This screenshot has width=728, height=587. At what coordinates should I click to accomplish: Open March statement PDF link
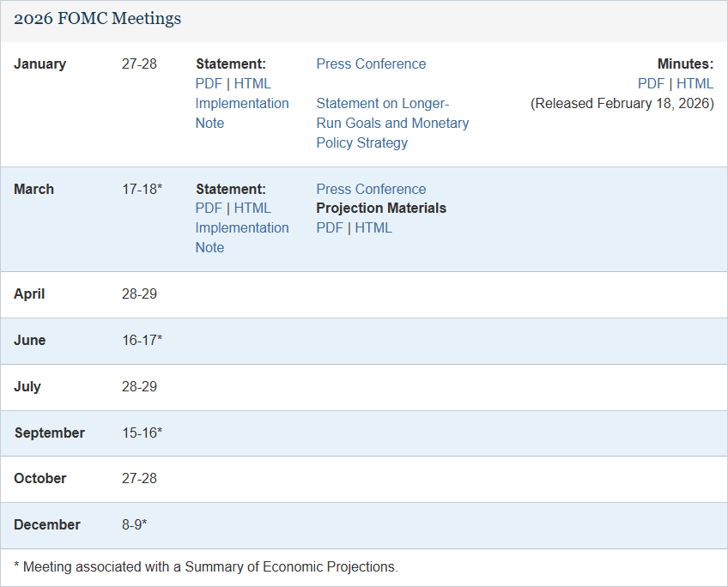point(209,209)
